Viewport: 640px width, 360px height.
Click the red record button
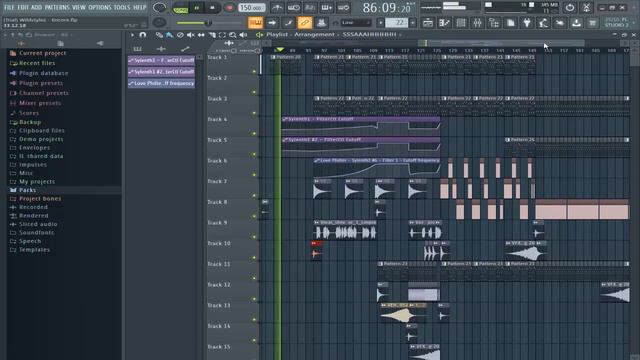pos(229,8)
